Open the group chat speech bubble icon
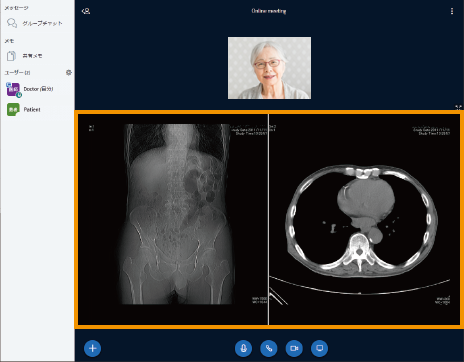This screenshot has width=464, height=362. [x=12, y=23]
